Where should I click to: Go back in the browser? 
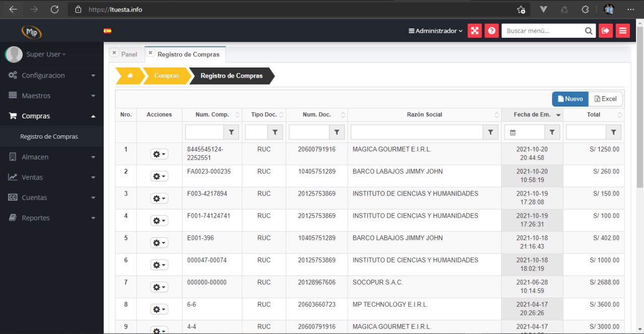13,9
